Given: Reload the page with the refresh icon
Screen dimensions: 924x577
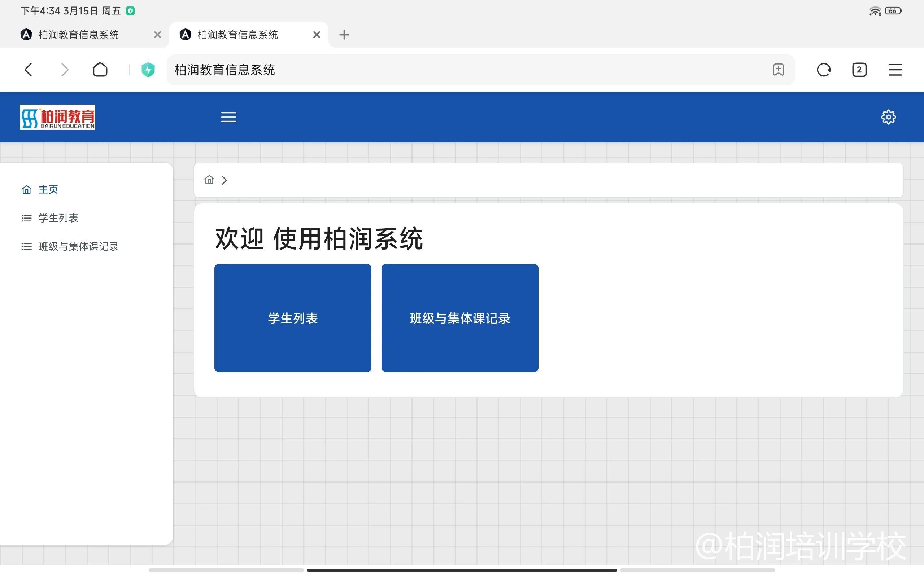Looking at the screenshot, I should tap(824, 70).
